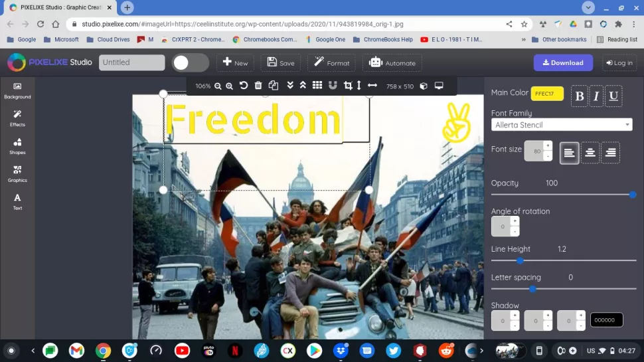Click the Log in button

(619, 63)
